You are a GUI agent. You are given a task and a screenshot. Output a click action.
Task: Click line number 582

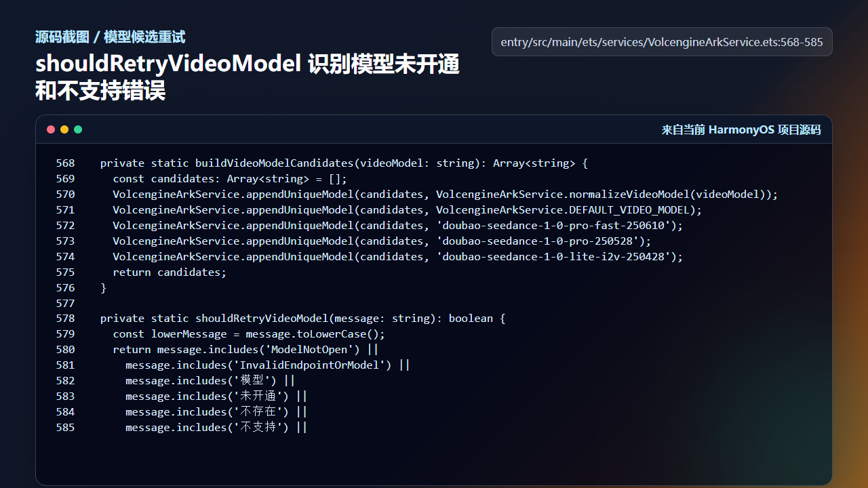click(66, 381)
